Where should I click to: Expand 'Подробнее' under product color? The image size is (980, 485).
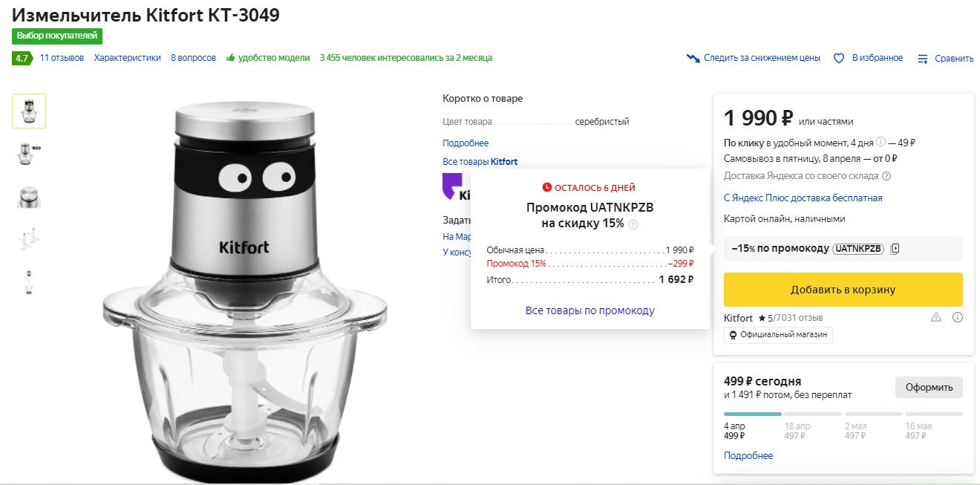click(x=465, y=143)
